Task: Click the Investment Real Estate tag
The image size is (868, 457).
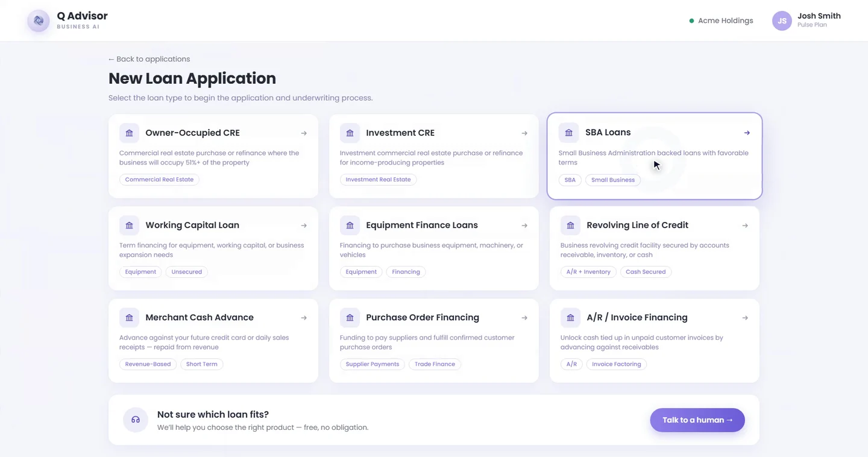Action: [x=378, y=180]
